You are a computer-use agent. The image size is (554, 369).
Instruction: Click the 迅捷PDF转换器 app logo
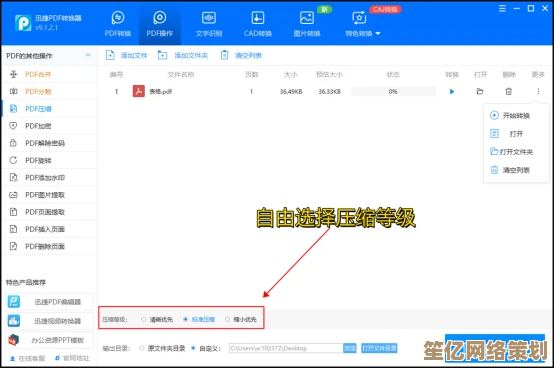pos(23,23)
